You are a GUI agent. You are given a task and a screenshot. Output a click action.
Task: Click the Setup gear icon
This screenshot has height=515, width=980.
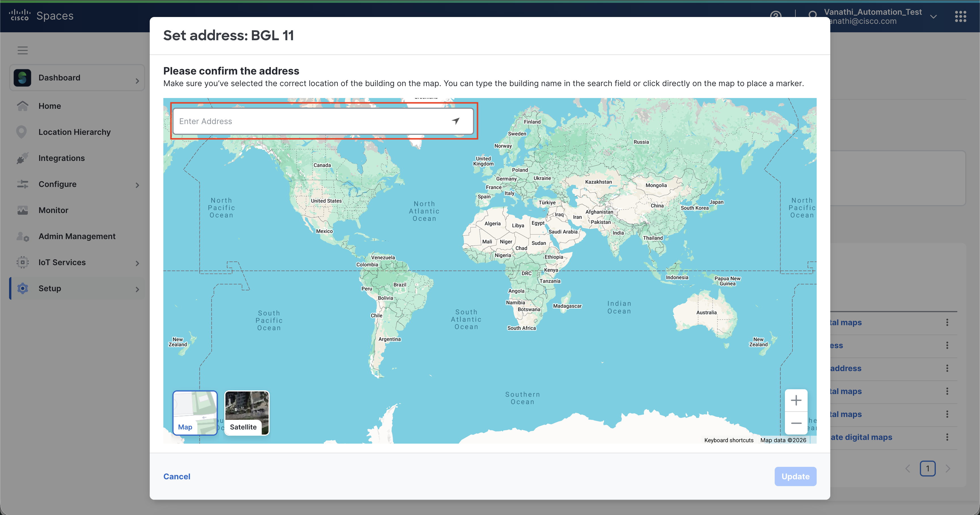coord(22,288)
